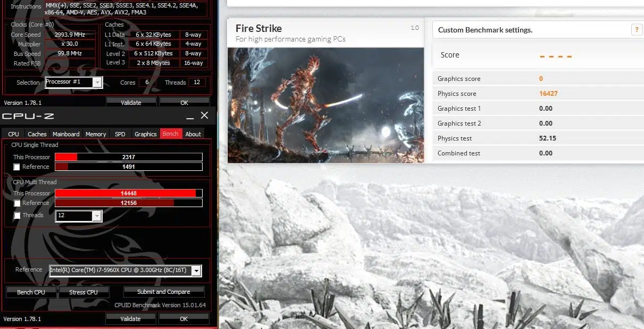Click OK in Bench window
Viewport: 644px width, 329px height.
click(184, 318)
